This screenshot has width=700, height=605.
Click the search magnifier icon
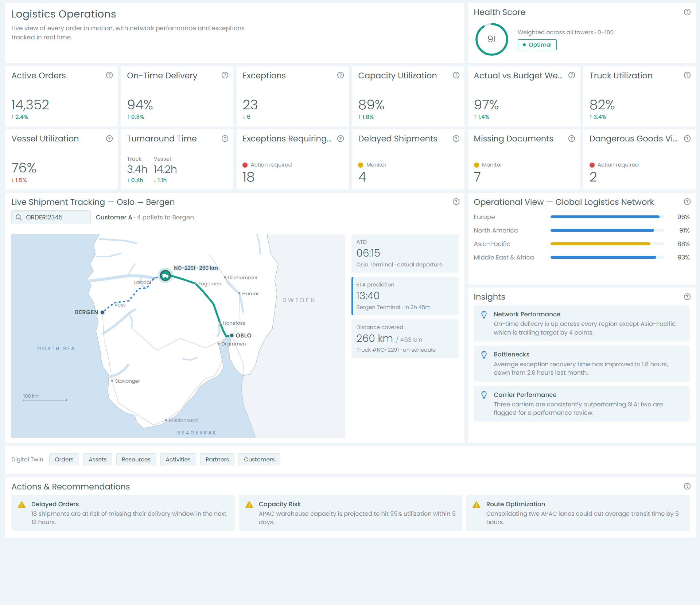19,217
